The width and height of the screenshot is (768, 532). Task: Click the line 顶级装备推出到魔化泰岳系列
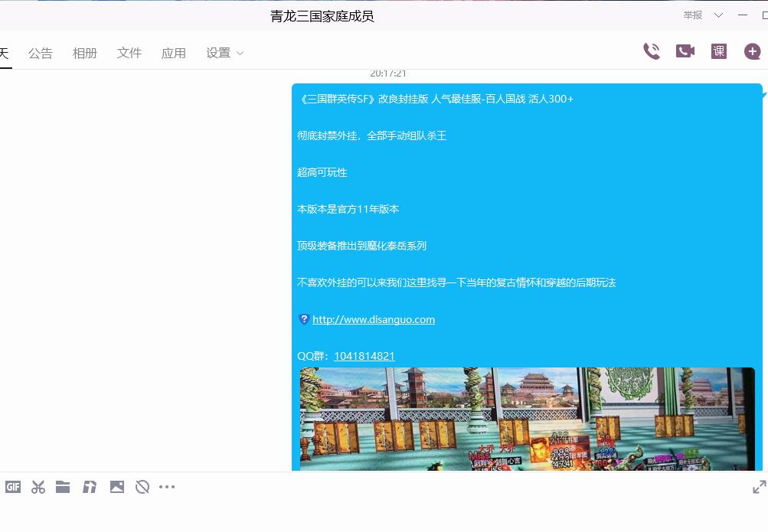tap(361, 246)
